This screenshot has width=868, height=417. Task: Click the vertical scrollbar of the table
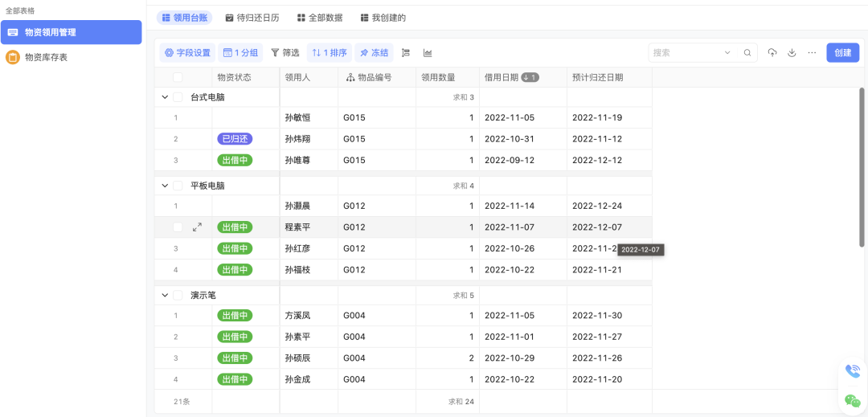[862, 166]
